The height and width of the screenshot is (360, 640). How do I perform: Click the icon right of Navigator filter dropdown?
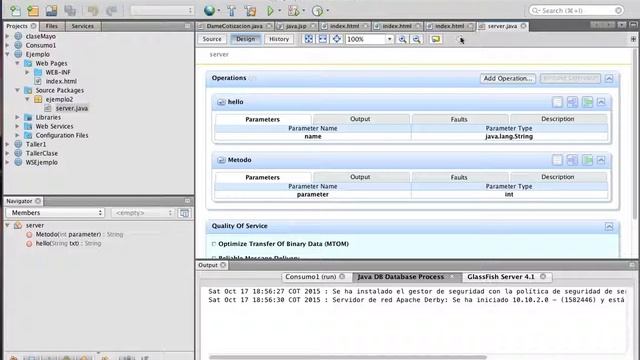coord(184,213)
